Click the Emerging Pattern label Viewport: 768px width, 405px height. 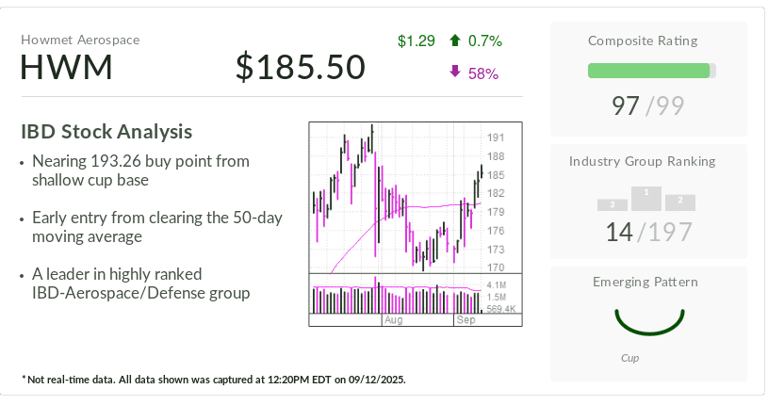(x=645, y=282)
